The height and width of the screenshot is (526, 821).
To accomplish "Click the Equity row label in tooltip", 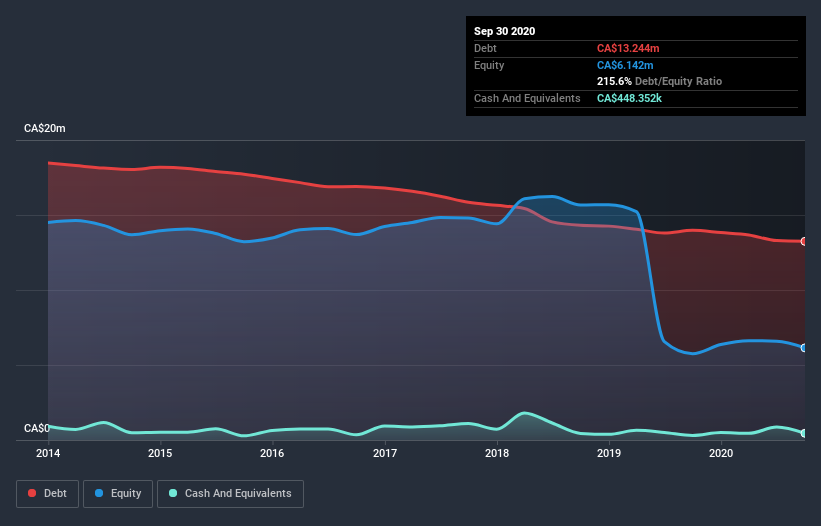I will click(489, 65).
